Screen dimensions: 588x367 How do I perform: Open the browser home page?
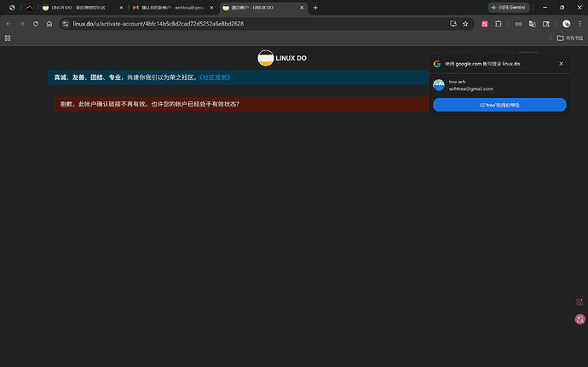tap(49, 24)
